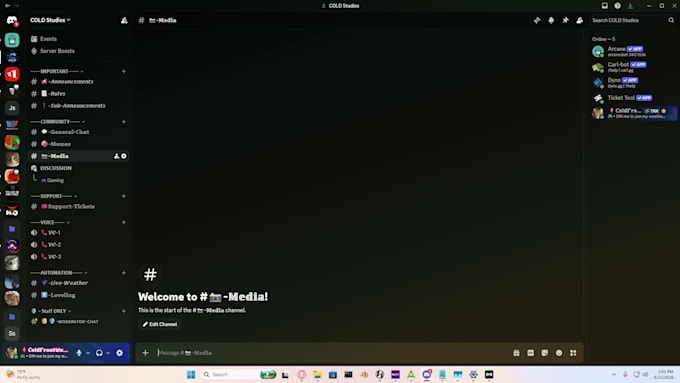Open the Live-Weather channel
Image resolution: width=680 pixels, height=383 pixels.
(x=78, y=283)
